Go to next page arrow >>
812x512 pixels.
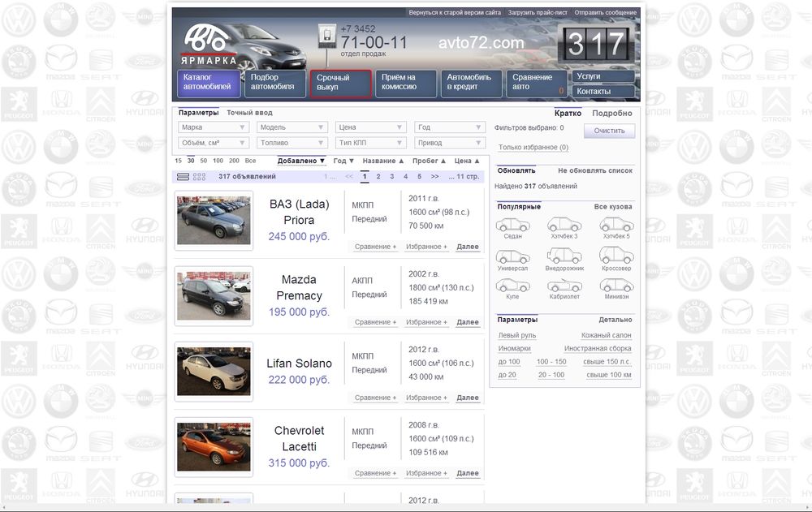(x=435, y=177)
